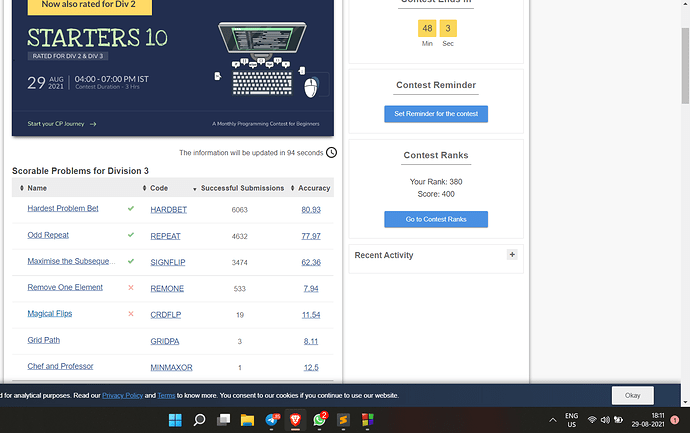Open accuracy 77.97 for REPEAT
The height and width of the screenshot is (433, 690).
pyautogui.click(x=311, y=236)
